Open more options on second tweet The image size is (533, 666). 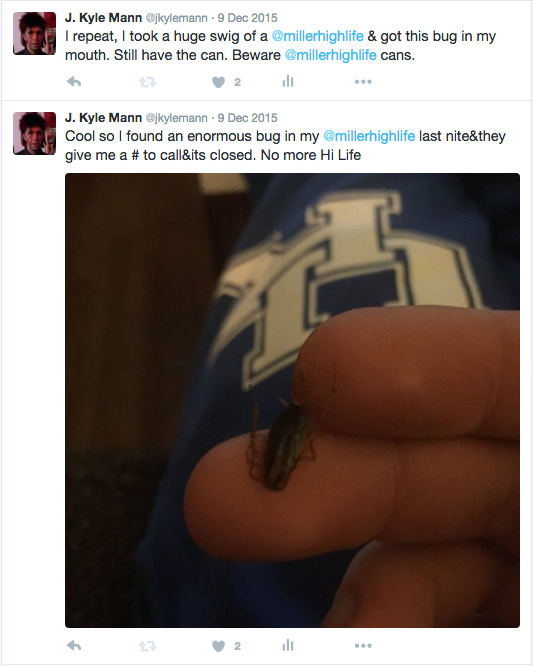pos(363,646)
